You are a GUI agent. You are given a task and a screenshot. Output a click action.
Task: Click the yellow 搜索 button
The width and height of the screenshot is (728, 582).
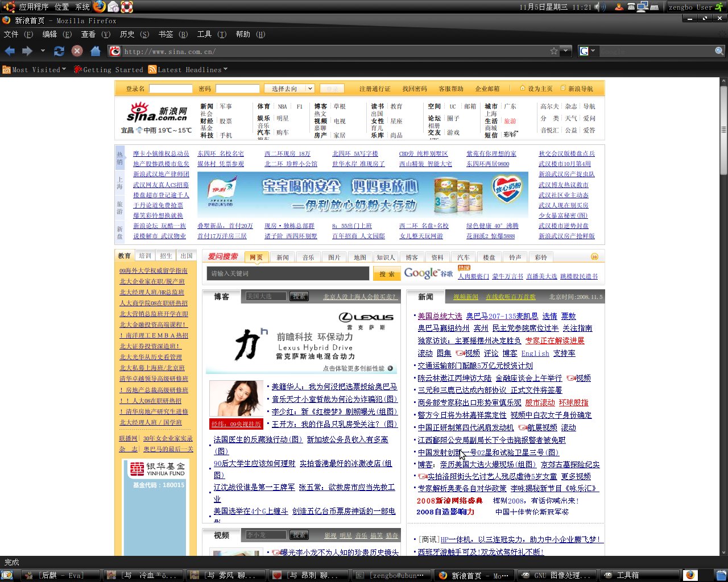[x=387, y=274]
